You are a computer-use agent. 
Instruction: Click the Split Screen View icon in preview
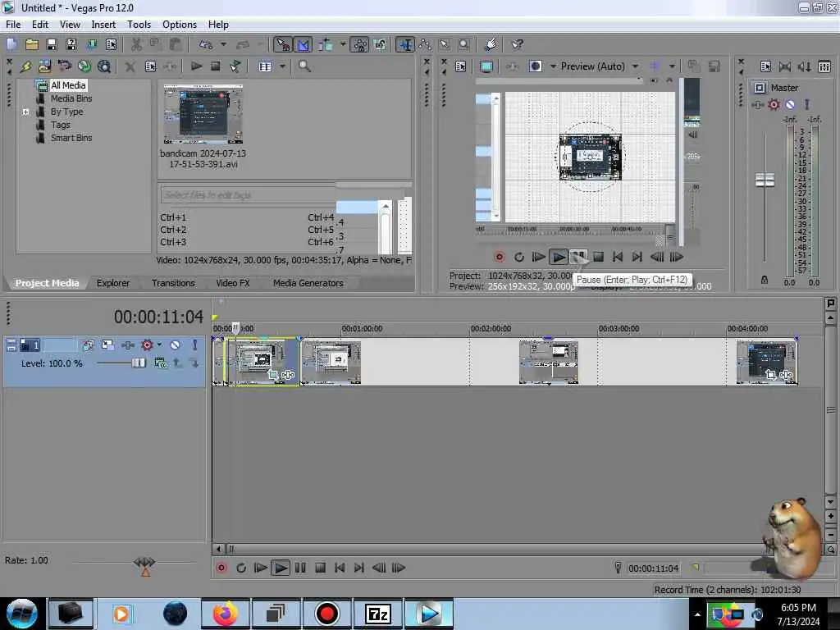tap(535, 66)
